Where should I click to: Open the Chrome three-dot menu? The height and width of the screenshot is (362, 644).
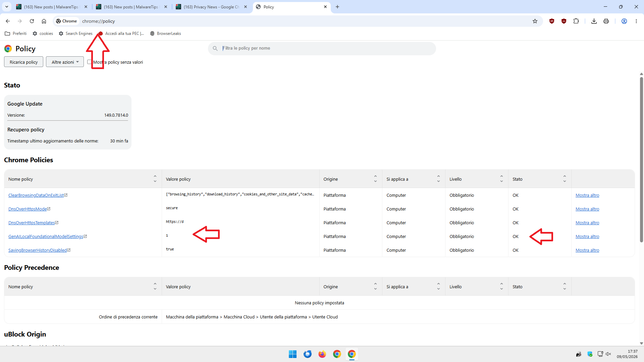pyautogui.click(x=636, y=21)
